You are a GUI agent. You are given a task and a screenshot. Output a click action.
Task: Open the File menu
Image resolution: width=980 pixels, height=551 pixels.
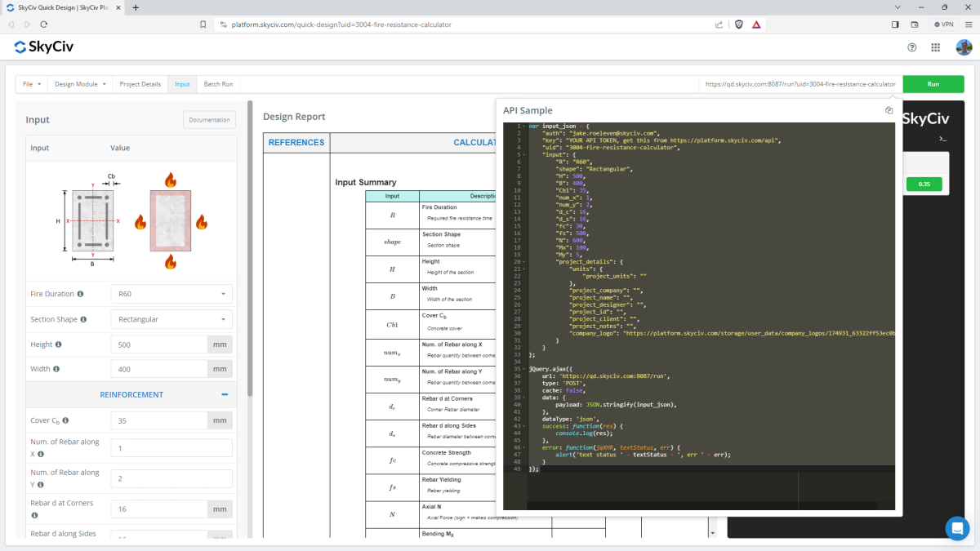(x=31, y=84)
